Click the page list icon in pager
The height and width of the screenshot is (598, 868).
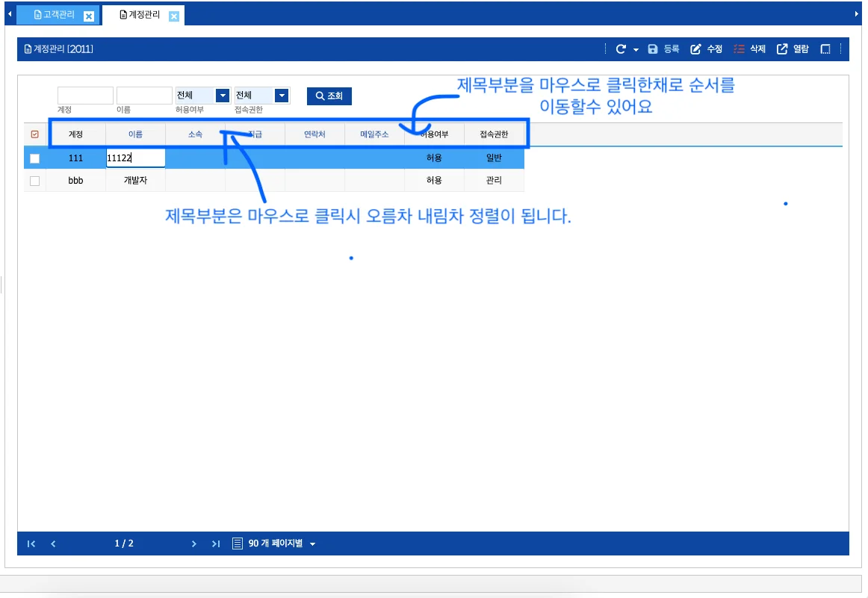[x=238, y=544]
